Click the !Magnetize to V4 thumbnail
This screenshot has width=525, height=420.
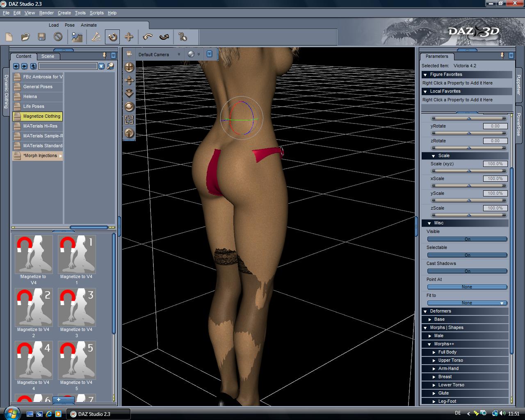[34, 254]
